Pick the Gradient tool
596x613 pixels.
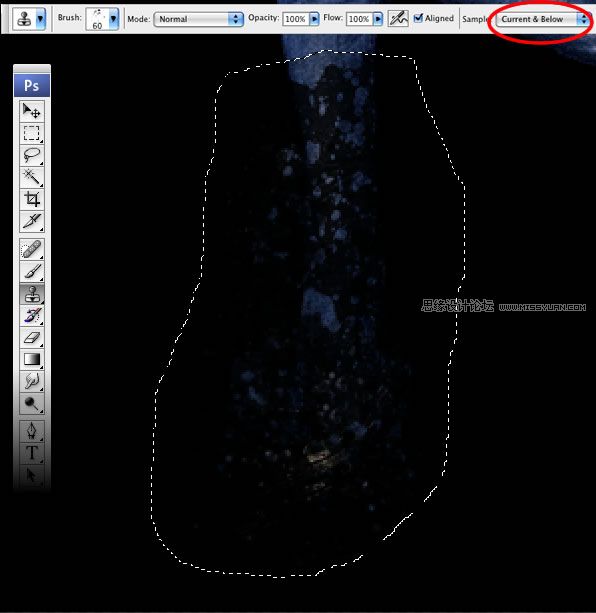pyautogui.click(x=32, y=359)
